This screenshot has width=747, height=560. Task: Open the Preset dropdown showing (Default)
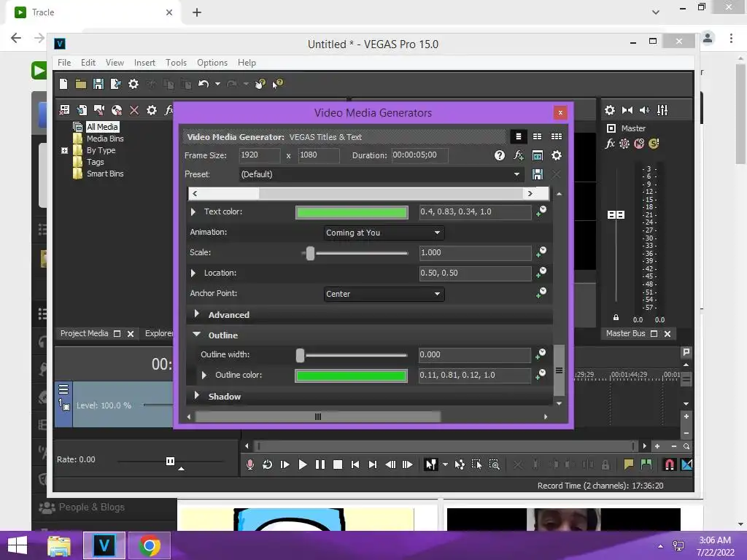point(381,174)
